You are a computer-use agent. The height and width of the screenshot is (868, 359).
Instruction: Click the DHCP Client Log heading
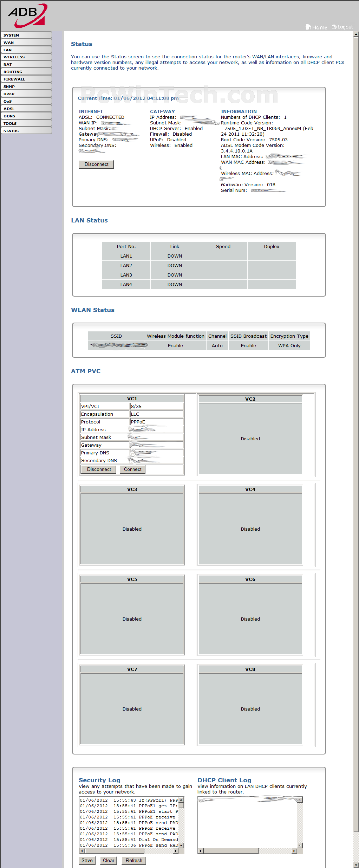point(224,780)
